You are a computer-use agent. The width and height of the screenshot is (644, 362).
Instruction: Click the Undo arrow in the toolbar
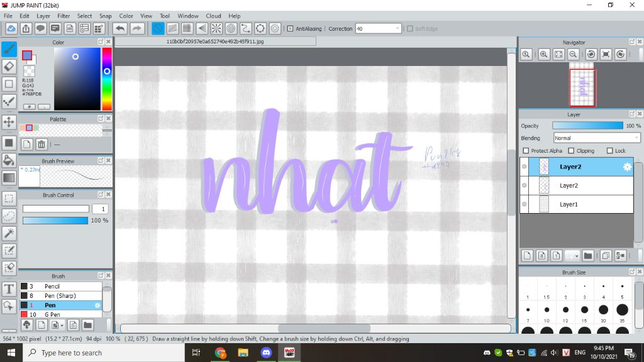tap(120, 28)
